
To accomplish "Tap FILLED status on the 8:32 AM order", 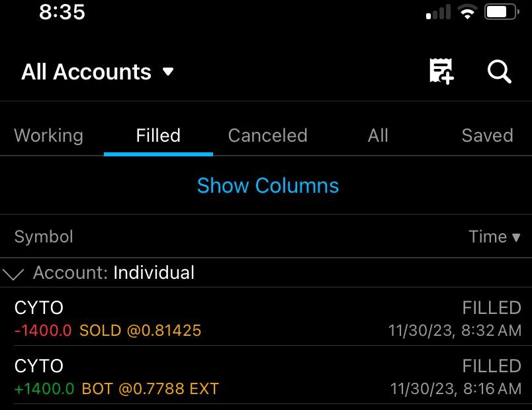I will 492,307.
